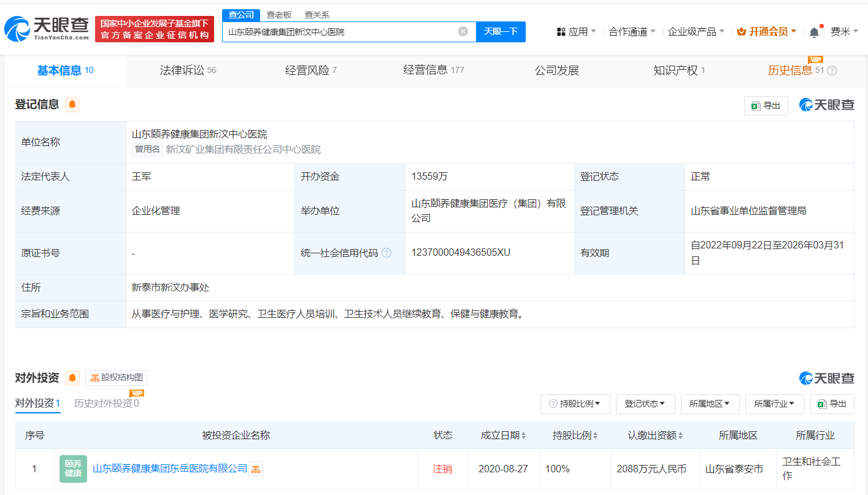Open the 登记状态 filter dropdown
This screenshot has width=868, height=495.
645,404
